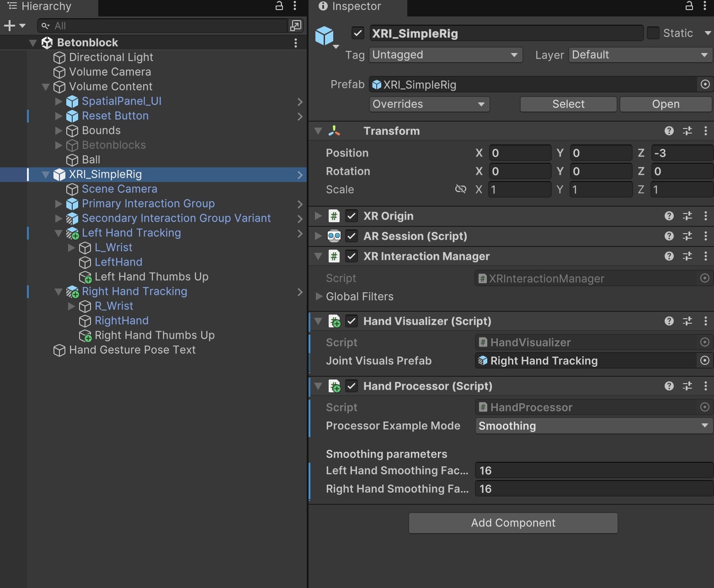Disable the AR Session component checkbox

tap(352, 236)
